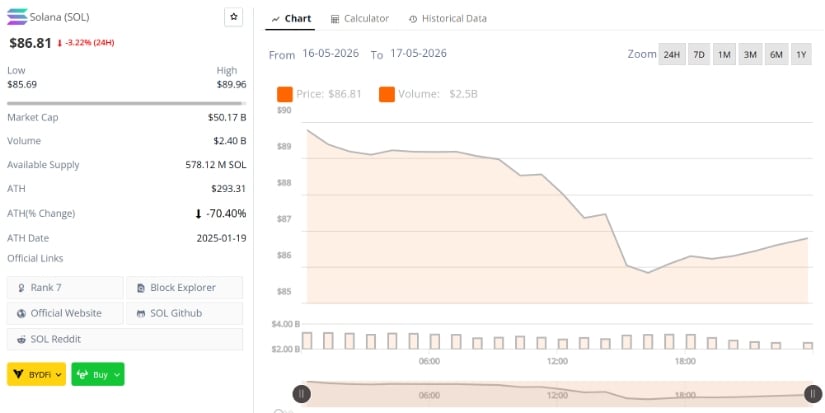Click the Historical Data clock icon
The image size is (825, 413).
(413, 19)
